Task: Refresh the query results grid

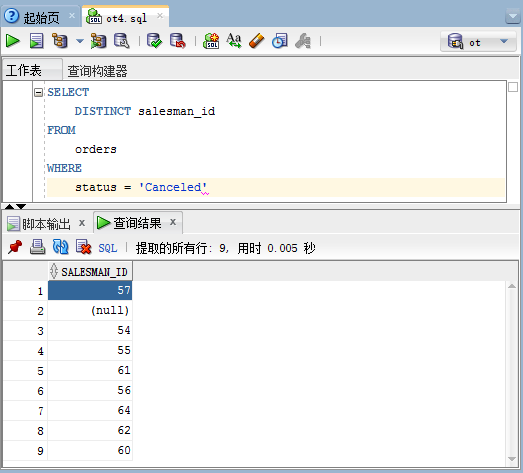Action: [61, 247]
